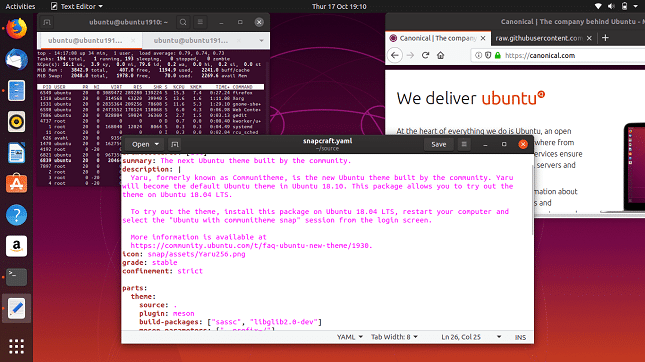Click the Firefox home button
The height and width of the screenshot is (362, 645).
[x=441, y=55]
